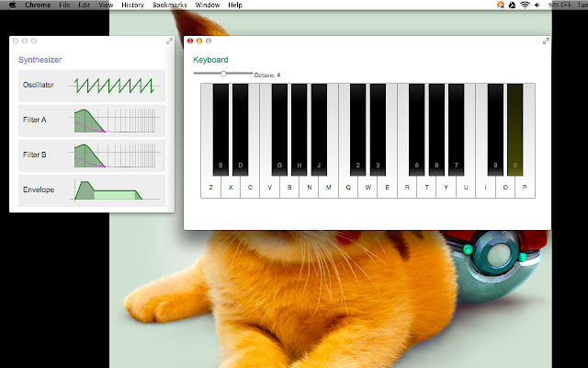Image resolution: width=588 pixels, height=368 pixels.
Task: Hit the black piano key S
Action: tap(220, 130)
